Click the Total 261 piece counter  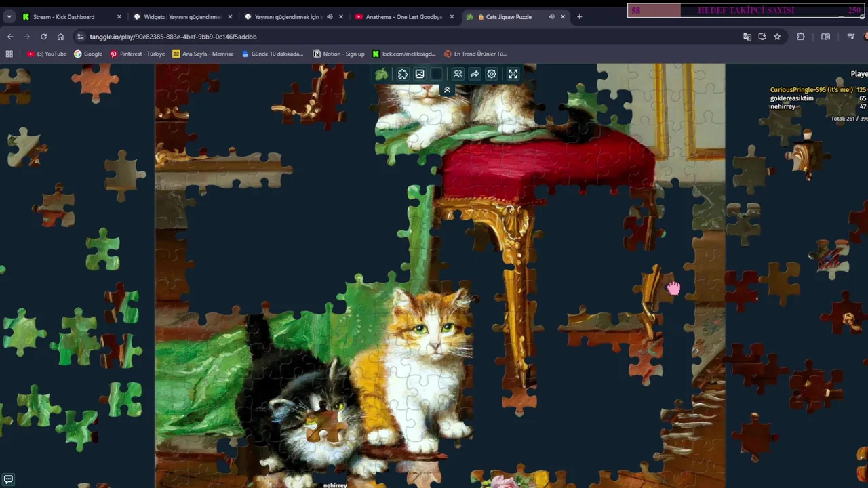pos(849,119)
